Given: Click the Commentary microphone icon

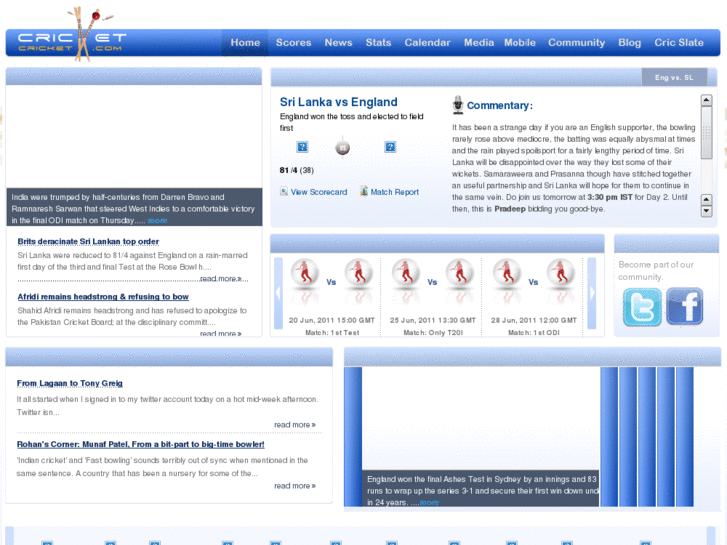Looking at the screenshot, I should (x=458, y=105).
